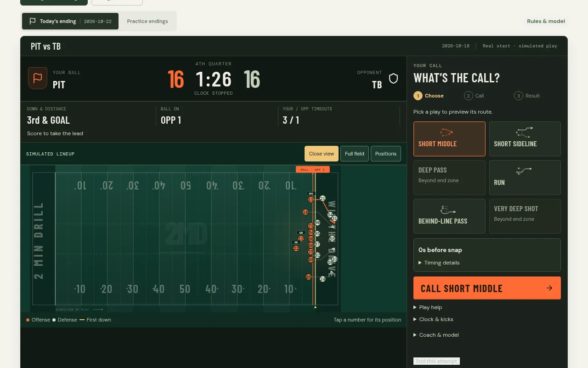The height and width of the screenshot is (368, 588).
Task: Click the PIT team flag icon
Action: pyautogui.click(x=38, y=78)
